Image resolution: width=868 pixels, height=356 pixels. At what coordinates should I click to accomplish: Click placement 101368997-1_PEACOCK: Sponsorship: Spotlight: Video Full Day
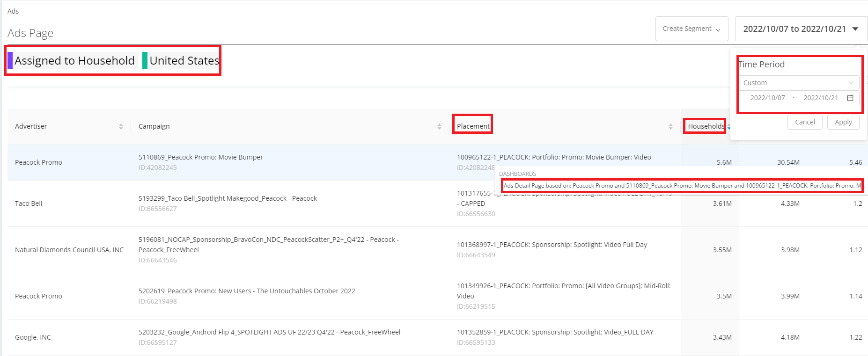click(x=552, y=245)
